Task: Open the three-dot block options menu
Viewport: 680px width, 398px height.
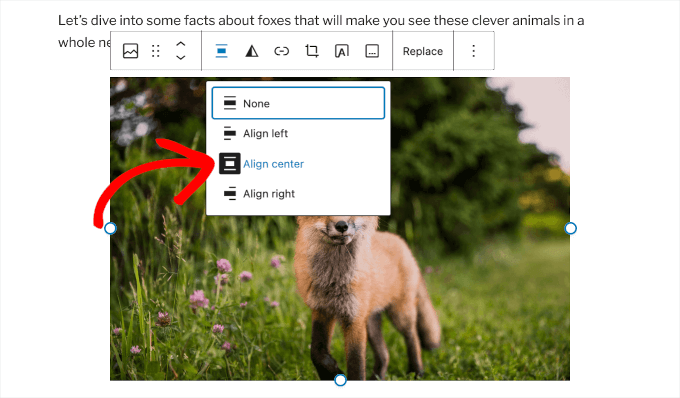Action: [474, 51]
